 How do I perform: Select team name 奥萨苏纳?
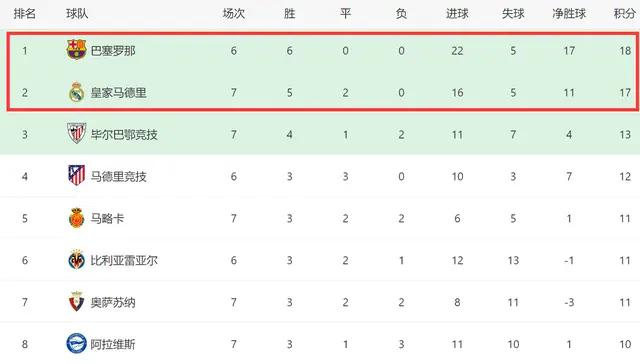[x=113, y=302]
